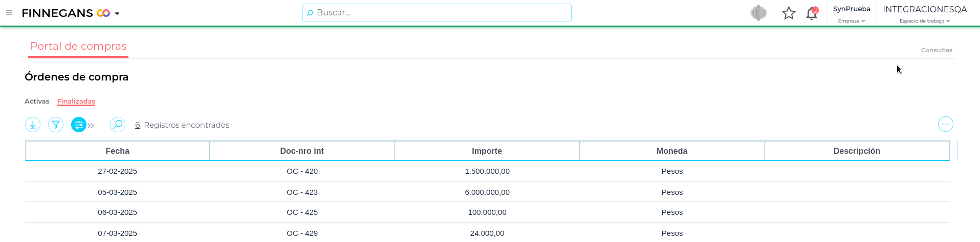Open the FINNEGANS logo dropdown arrow
980x242 pixels.
[117, 13]
